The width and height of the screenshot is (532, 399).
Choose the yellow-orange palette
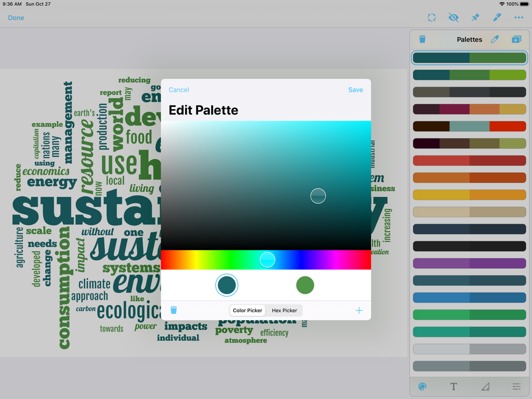click(470, 195)
